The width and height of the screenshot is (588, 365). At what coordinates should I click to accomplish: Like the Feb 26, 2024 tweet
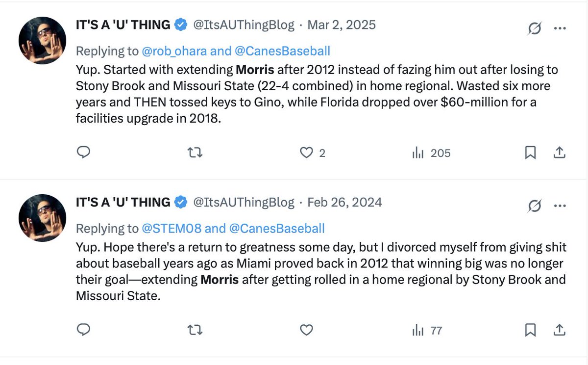306,331
